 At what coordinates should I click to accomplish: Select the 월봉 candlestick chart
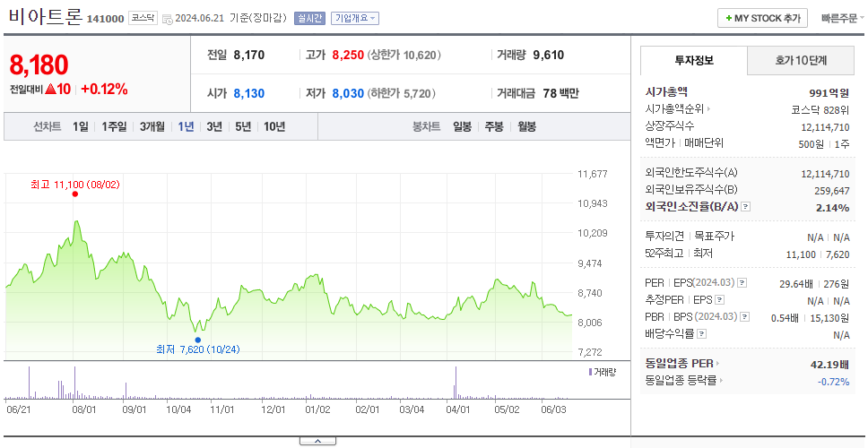(527, 126)
